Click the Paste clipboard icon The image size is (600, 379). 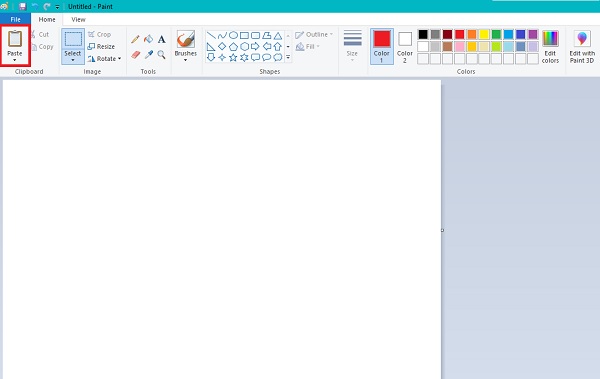click(15, 39)
